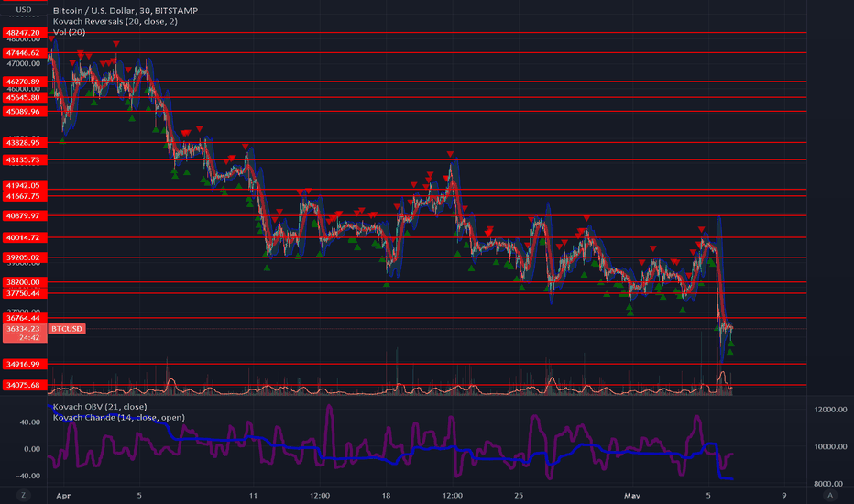The width and height of the screenshot is (854, 504).
Task: Click the 40014.72 price level label
Action: tap(25, 237)
